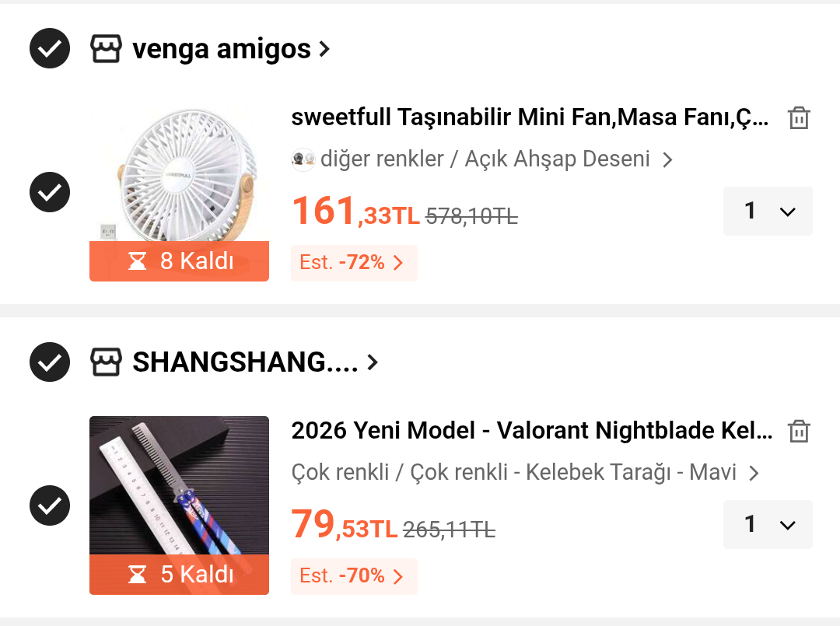This screenshot has width=840, height=626.
Task: Delete the sweetfull Mini Fan item
Action: (x=799, y=117)
